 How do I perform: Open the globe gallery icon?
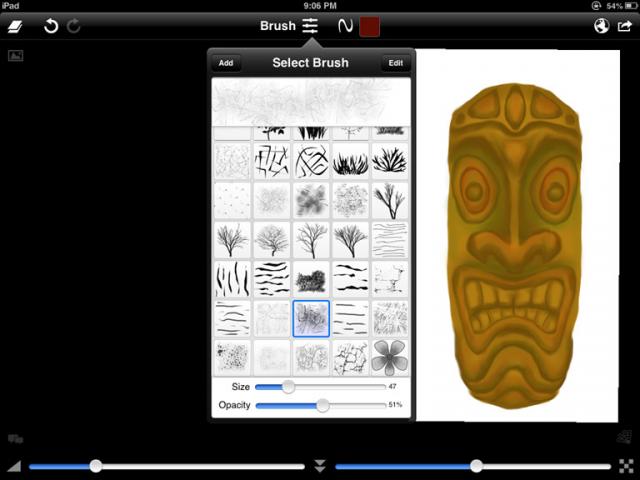[x=601, y=26]
